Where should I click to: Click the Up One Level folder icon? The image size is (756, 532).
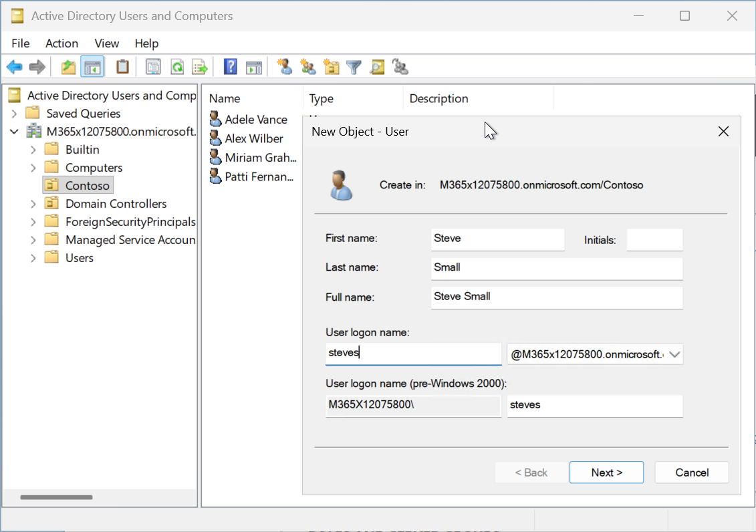(68, 67)
